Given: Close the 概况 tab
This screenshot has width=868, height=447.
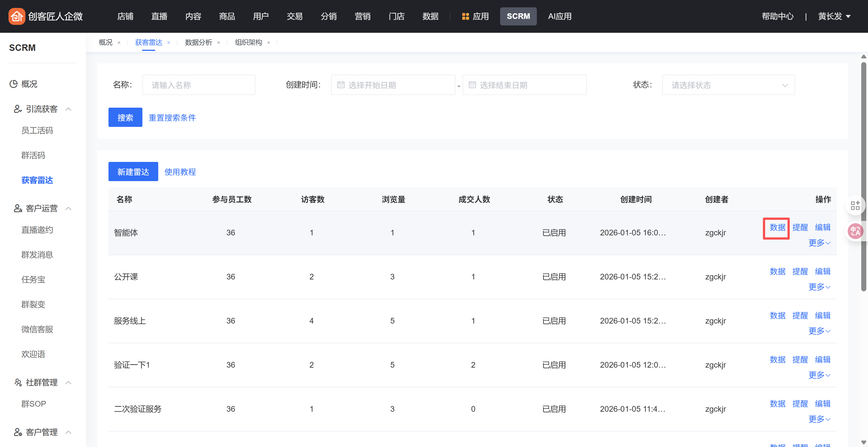Looking at the screenshot, I should coord(119,43).
